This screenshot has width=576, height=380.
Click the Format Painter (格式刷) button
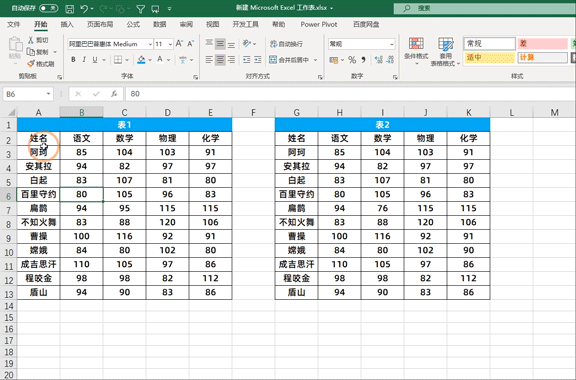coord(41,64)
